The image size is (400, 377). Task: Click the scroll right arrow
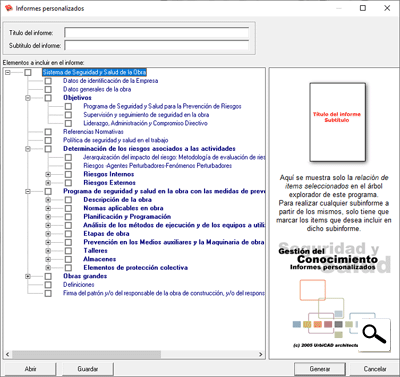pos(261,354)
